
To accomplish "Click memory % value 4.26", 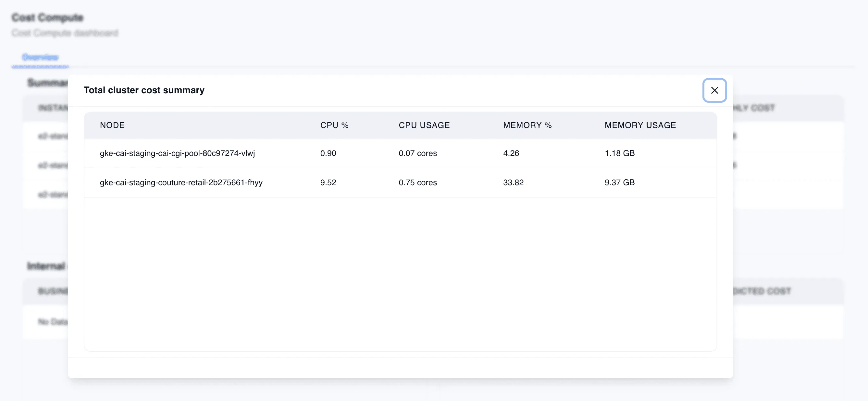I will 511,153.
